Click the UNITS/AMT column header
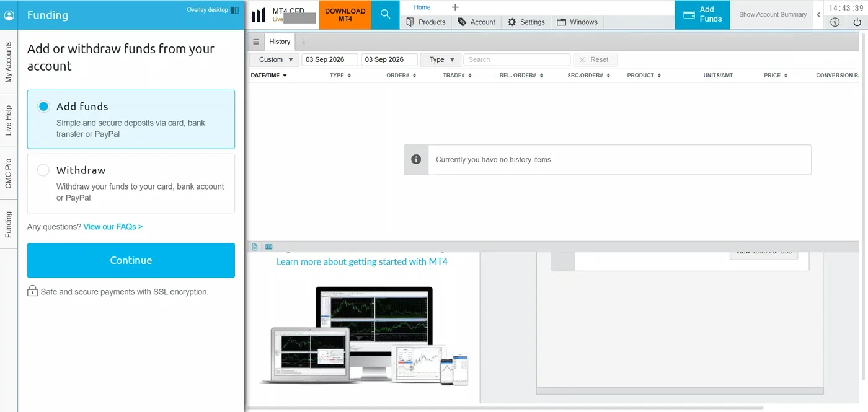868x412 pixels. click(718, 76)
